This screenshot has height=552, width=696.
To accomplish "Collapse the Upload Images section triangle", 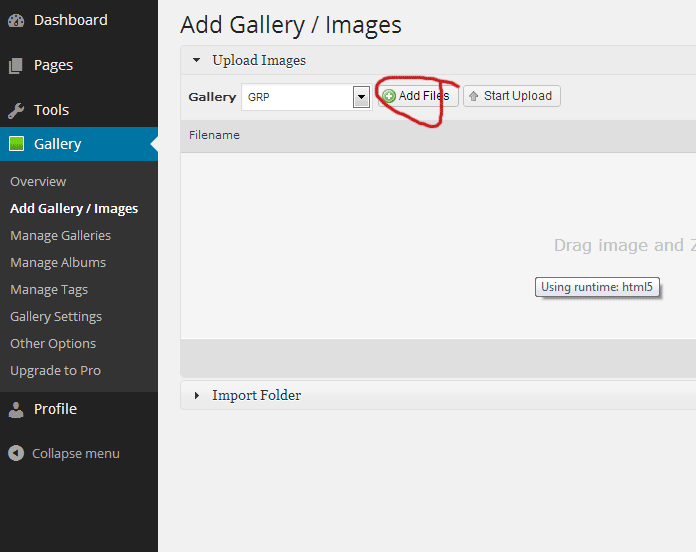I will pyautogui.click(x=196, y=60).
